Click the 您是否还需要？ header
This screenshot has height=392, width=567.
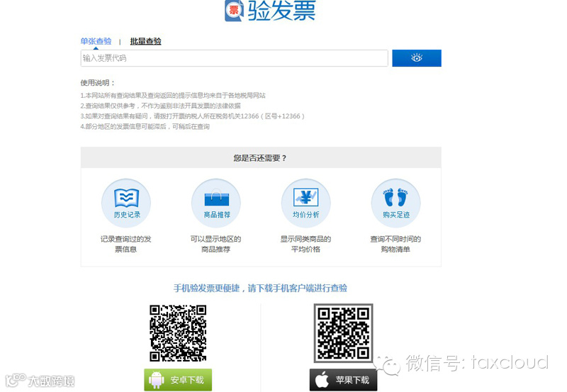[260, 158]
